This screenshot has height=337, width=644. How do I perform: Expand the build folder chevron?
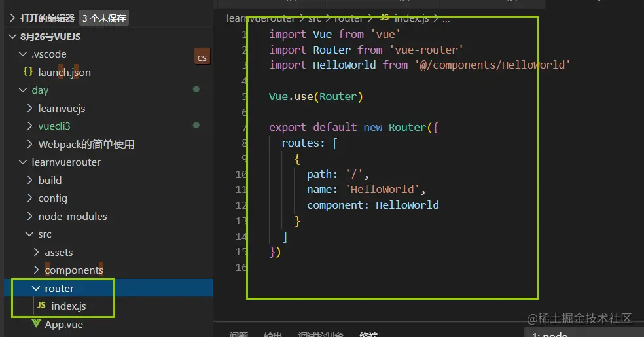point(29,180)
